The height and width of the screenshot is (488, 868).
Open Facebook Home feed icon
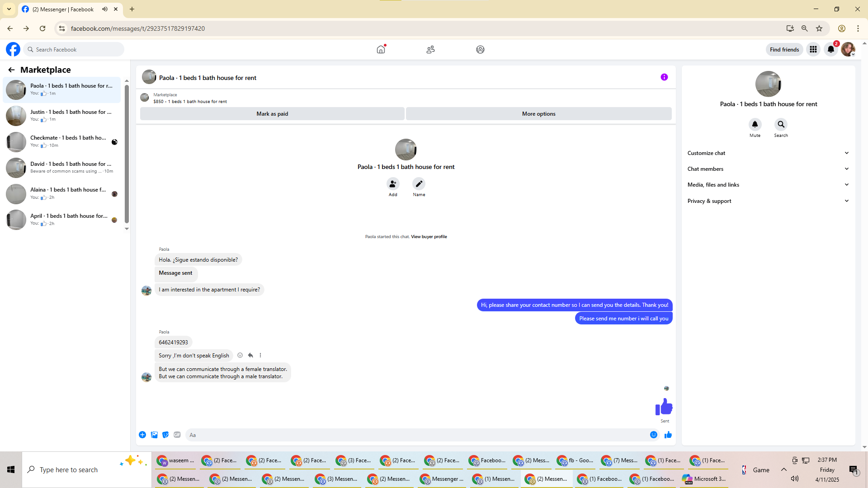tap(381, 49)
